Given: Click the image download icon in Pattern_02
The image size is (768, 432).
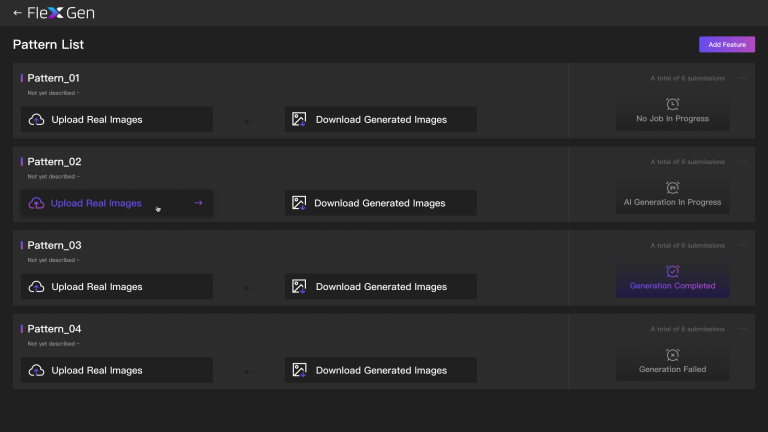Looking at the screenshot, I should click(298, 203).
